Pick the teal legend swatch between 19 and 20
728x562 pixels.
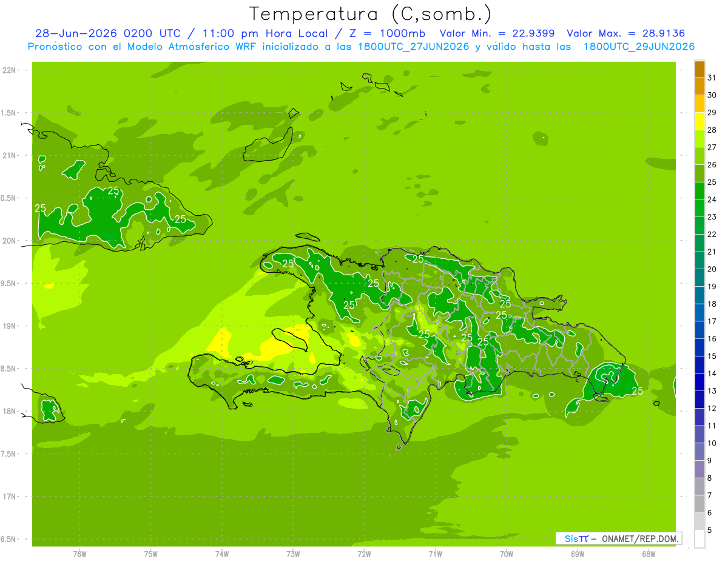[699, 278]
